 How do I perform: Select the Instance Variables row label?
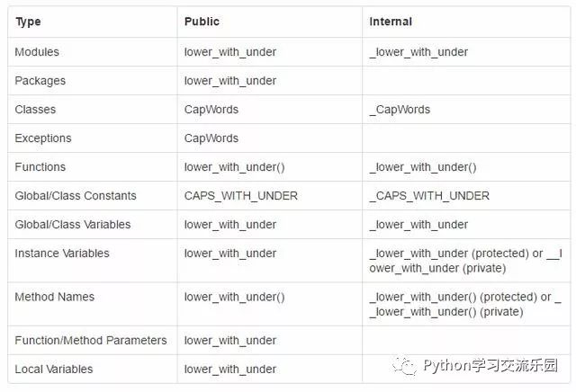click(x=62, y=254)
